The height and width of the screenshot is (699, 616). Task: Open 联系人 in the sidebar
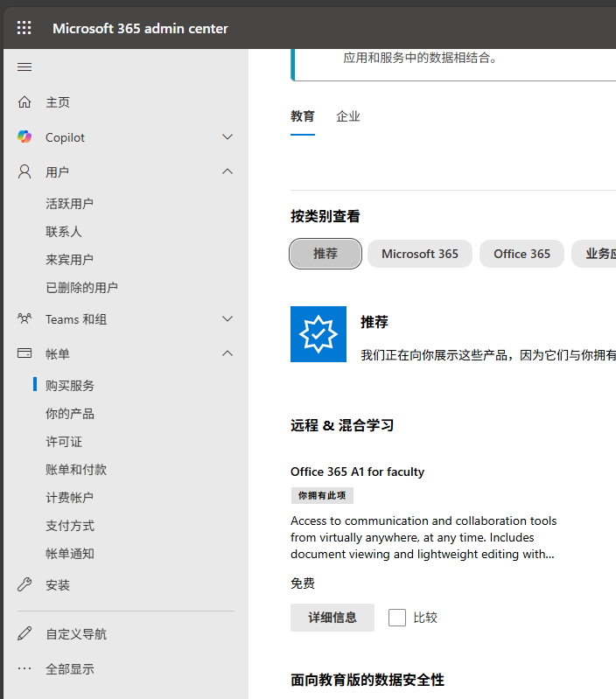64,232
